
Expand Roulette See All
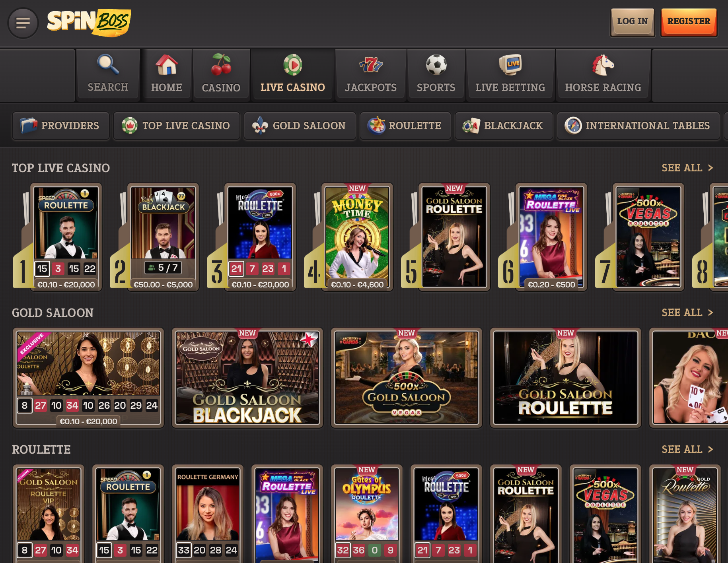tap(687, 449)
